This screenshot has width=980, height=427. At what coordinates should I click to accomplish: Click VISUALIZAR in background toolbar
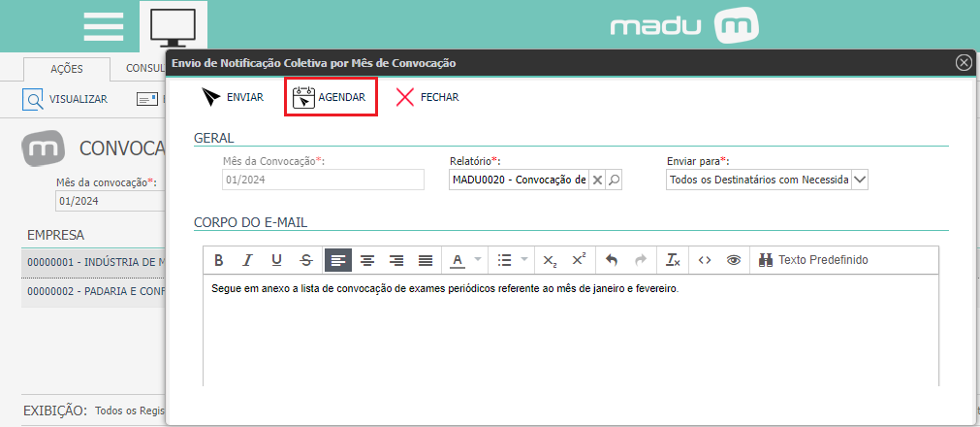tap(65, 99)
